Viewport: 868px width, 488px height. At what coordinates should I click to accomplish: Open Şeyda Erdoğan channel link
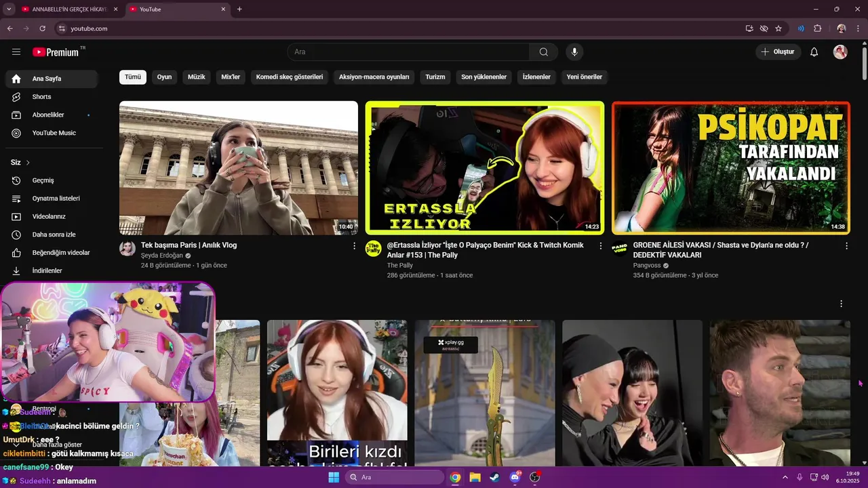[x=162, y=256]
